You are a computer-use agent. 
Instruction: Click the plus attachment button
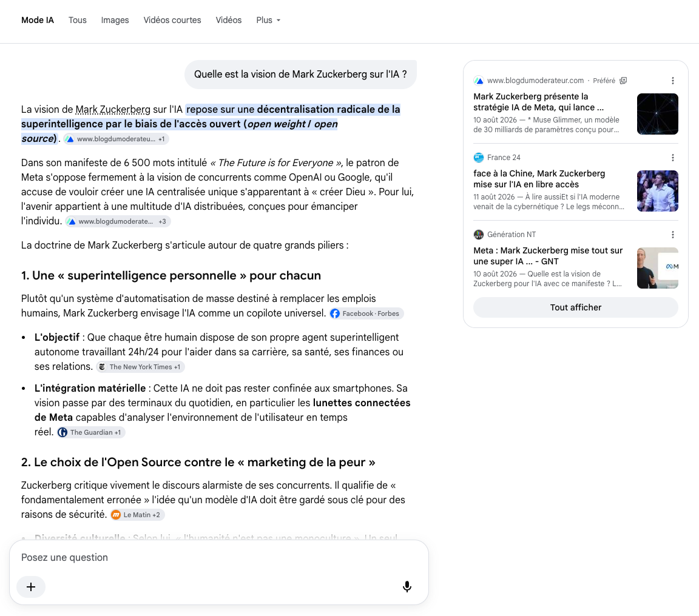tap(31, 587)
